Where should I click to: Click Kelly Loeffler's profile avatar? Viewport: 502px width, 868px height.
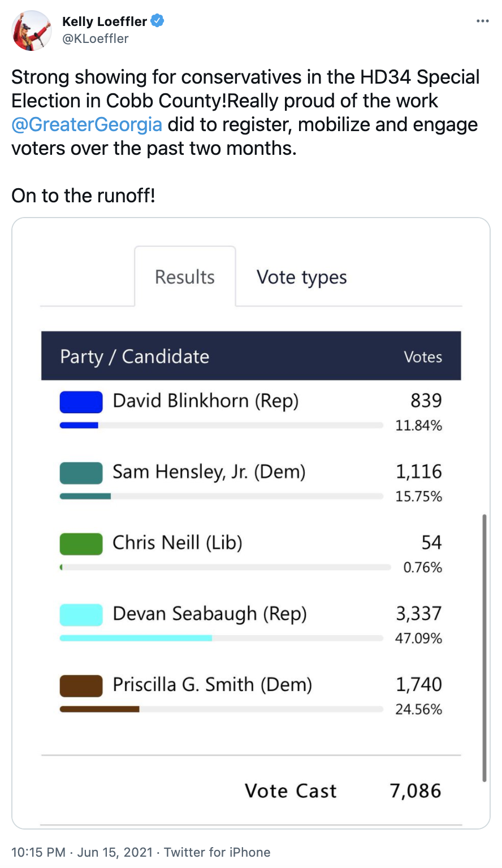click(x=32, y=31)
